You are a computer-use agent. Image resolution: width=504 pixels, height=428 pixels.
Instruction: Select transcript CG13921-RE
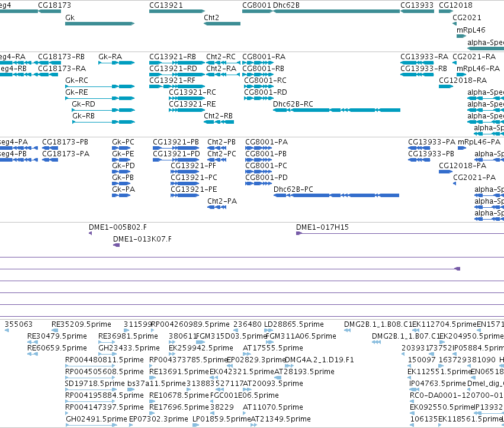point(192,104)
